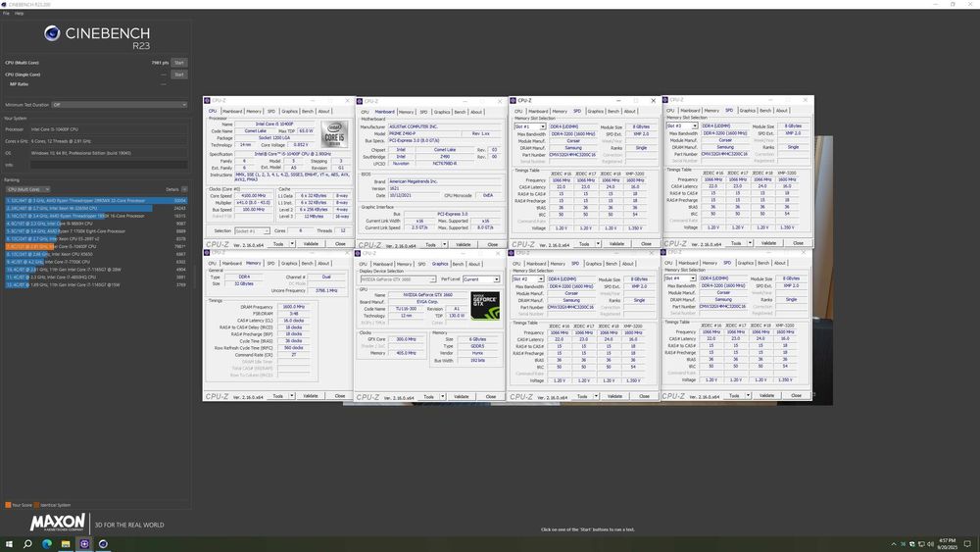
Task: Click title icon of CPU-Z Slot #1 window
Action: click(514, 101)
